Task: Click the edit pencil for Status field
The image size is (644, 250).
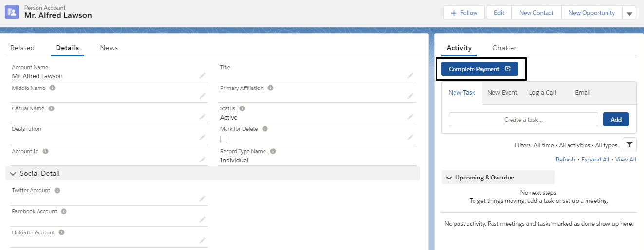Action: pos(411,117)
